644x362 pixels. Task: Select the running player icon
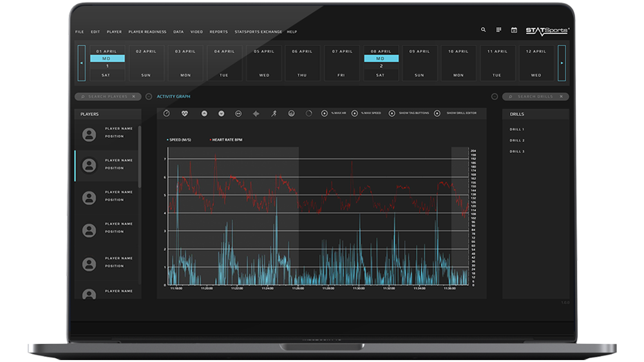coord(274,113)
